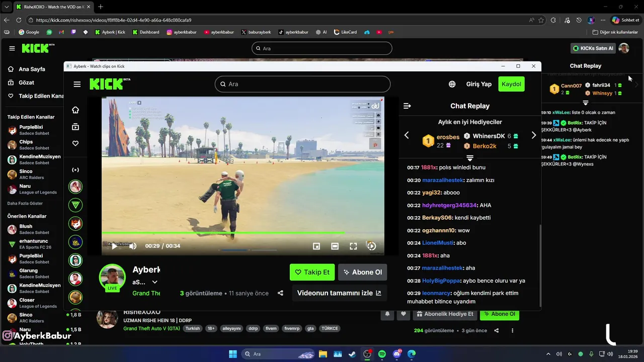Go to Ana Sayfa in main sidebar
This screenshot has height=362, width=644.
point(32,69)
